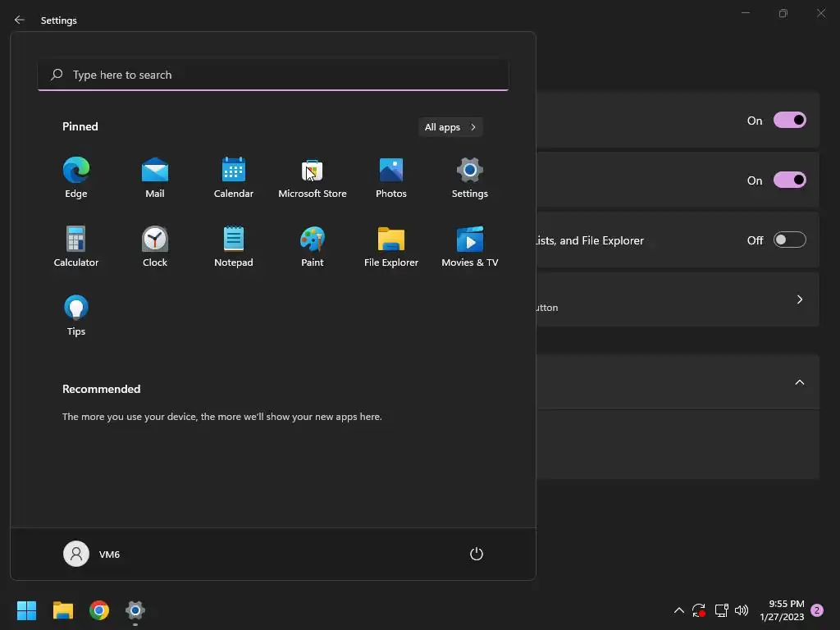Go back in the Settings window
The height and width of the screenshot is (630, 840).
(20, 20)
